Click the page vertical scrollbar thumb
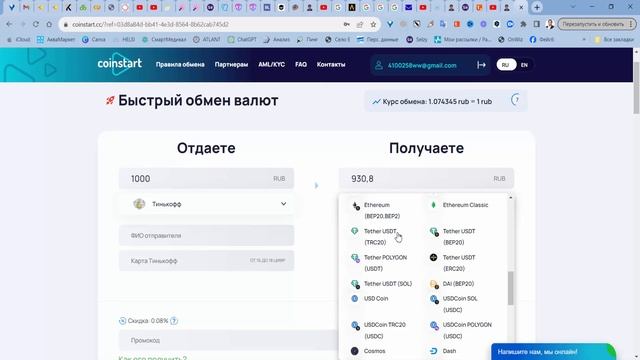This screenshot has width=640, height=360. tap(636, 88)
